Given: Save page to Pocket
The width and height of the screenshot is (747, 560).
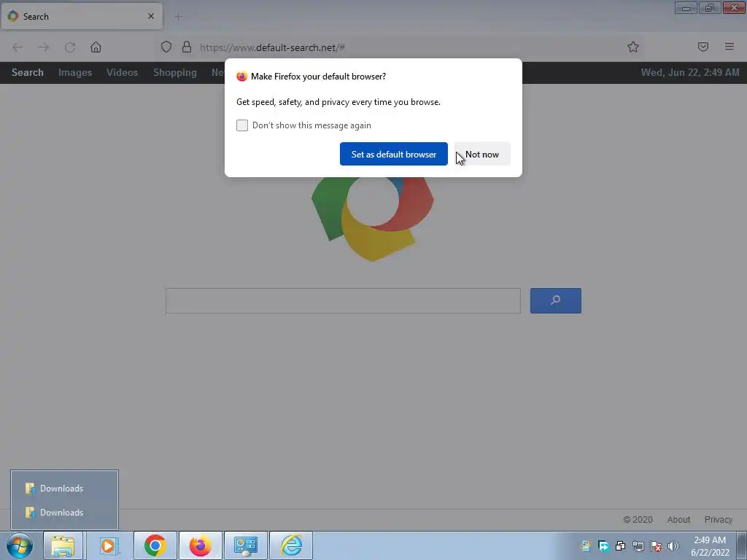Looking at the screenshot, I should [703, 47].
